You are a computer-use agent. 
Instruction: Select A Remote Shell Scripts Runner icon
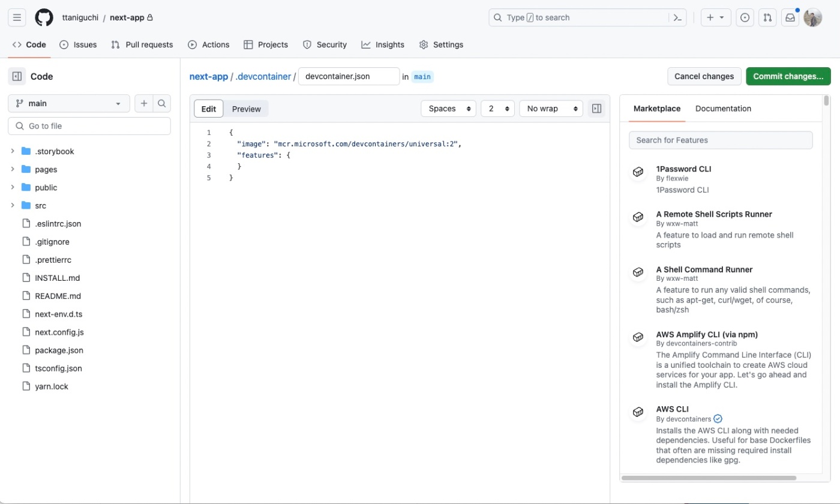(638, 217)
